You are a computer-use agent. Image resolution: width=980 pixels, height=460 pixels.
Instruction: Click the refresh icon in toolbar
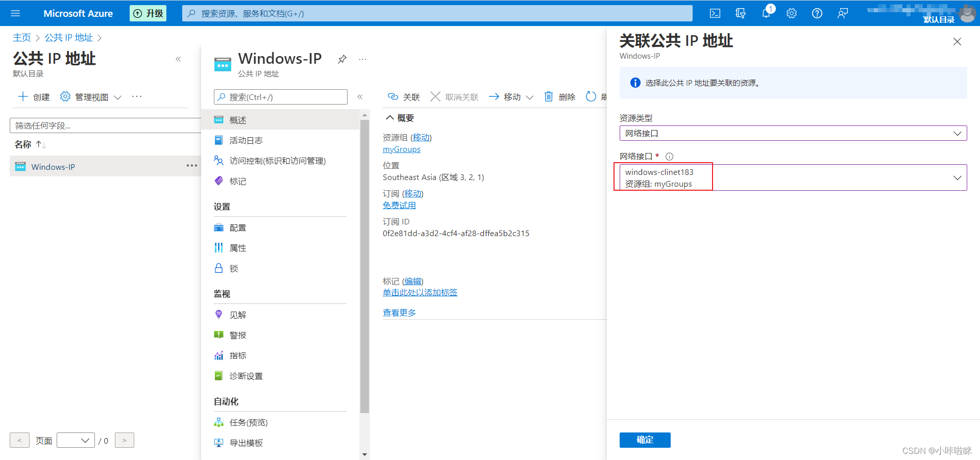point(591,96)
